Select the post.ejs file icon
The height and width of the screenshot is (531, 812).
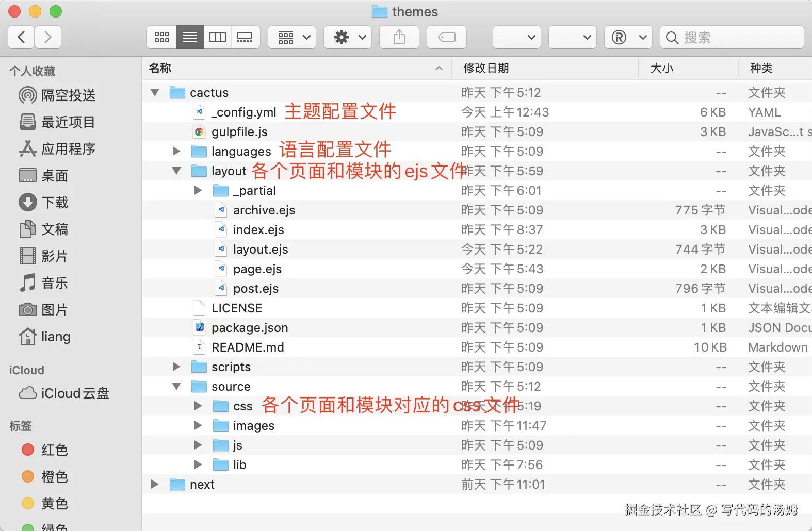[x=221, y=288]
